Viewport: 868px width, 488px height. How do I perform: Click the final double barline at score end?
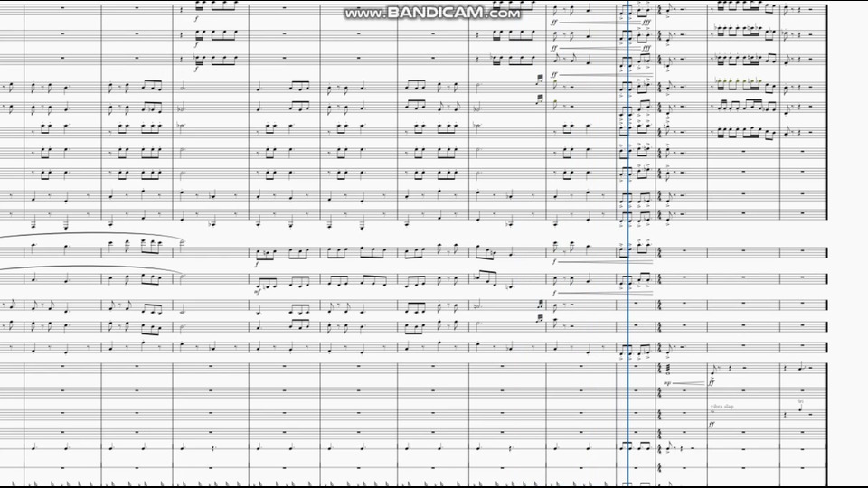point(827,243)
